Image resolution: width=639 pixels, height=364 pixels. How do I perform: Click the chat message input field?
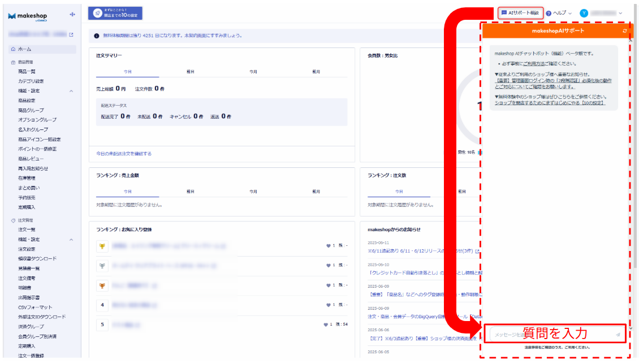tap(549, 335)
